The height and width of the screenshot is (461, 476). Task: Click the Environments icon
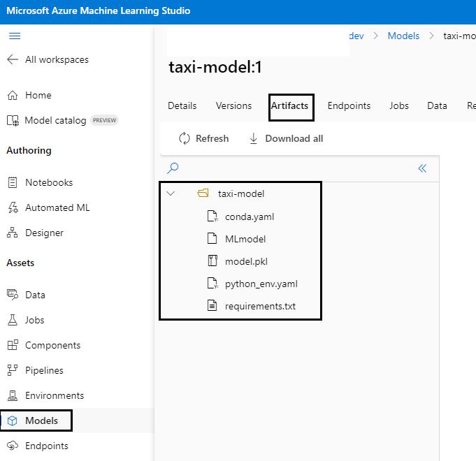click(x=13, y=395)
